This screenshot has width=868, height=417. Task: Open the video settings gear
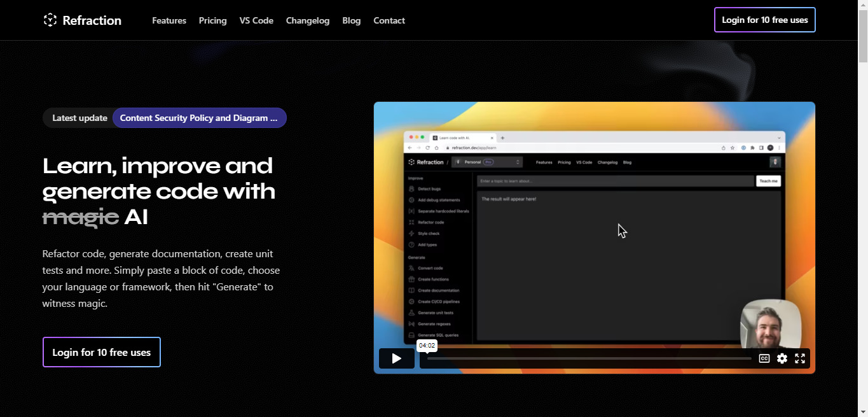(782, 358)
